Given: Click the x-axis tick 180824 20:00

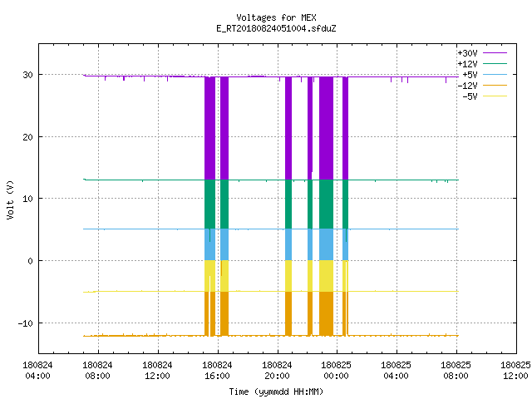Looking at the screenshot, I should (277, 371).
